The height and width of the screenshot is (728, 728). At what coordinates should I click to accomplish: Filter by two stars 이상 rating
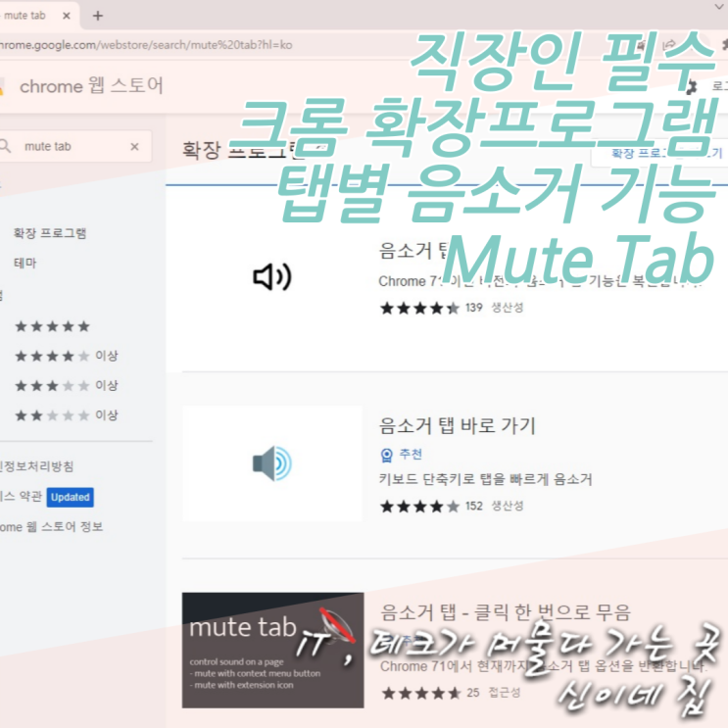[67, 415]
